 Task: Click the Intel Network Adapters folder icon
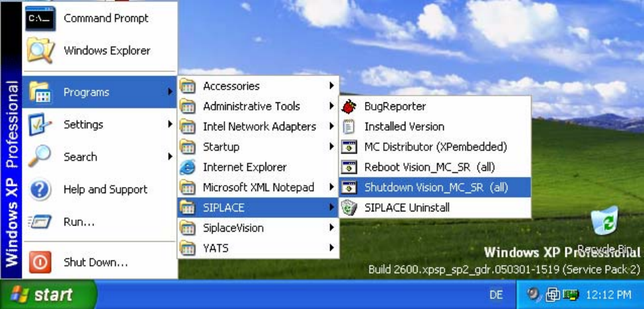(x=188, y=127)
